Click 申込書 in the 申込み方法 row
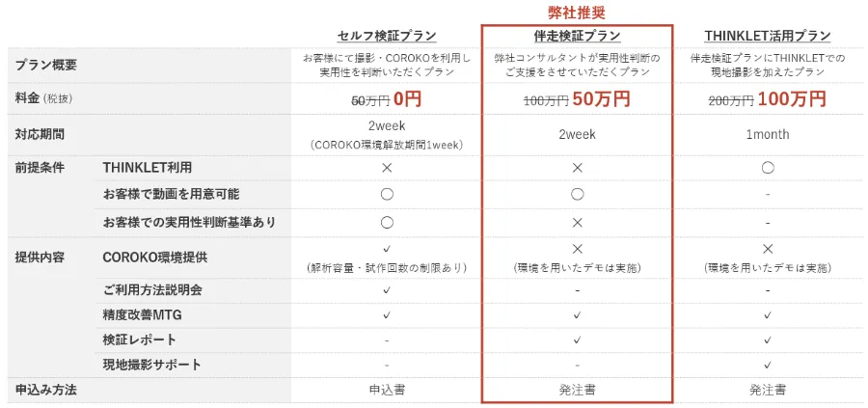This screenshot has width=868, height=408. click(x=387, y=390)
